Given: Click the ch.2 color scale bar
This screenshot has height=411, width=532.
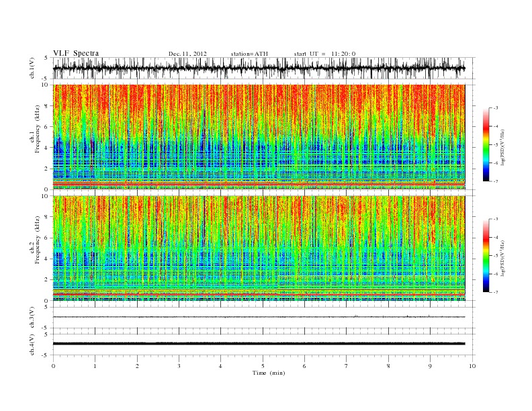Looking at the screenshot, I should point(486,256).
